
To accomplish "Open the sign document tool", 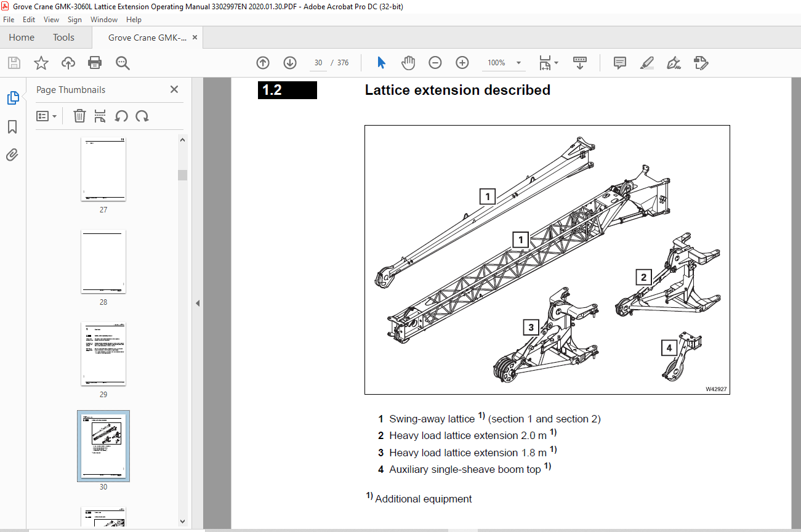I will [674, 63].
